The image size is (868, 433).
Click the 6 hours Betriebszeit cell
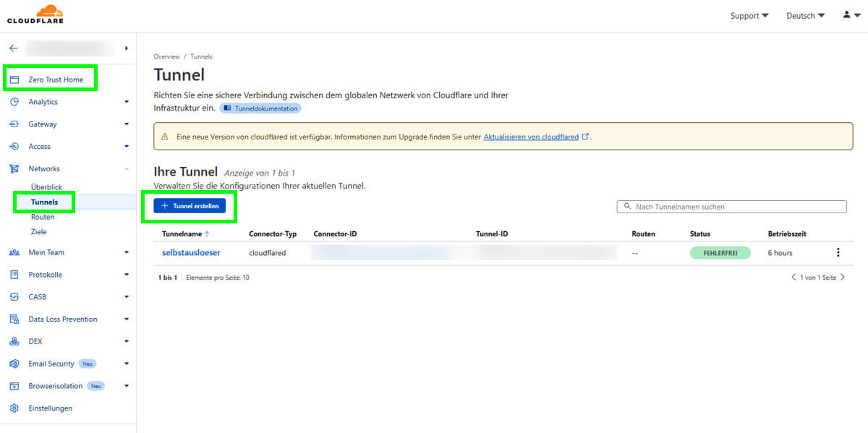[x=780, y=253]
